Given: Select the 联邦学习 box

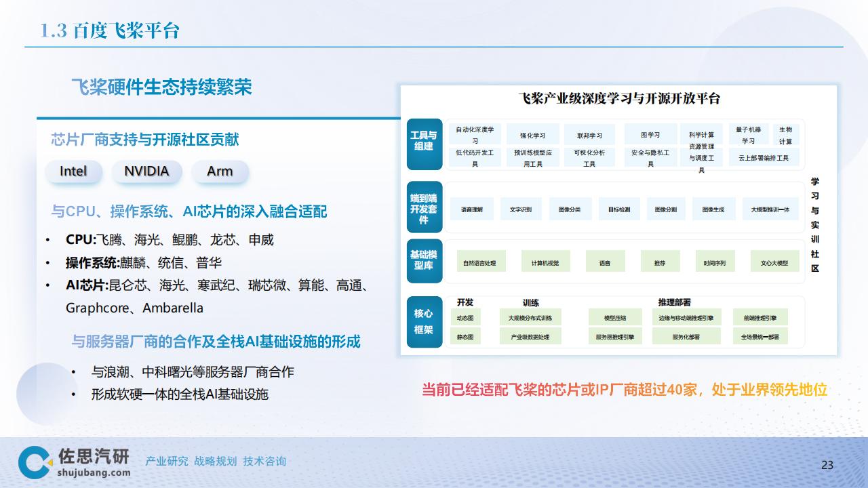Looking at the screenshot, I should [x=589, y=135].
